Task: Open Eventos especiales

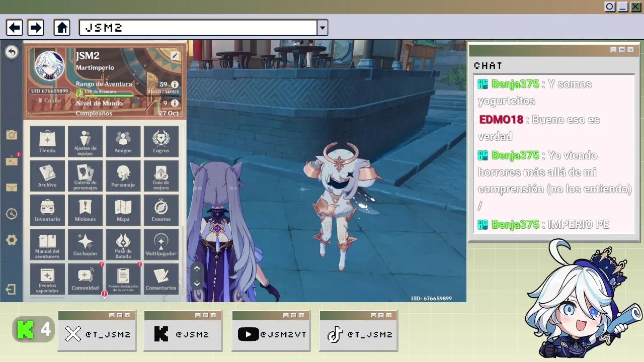Action: (x=47, y=279)
